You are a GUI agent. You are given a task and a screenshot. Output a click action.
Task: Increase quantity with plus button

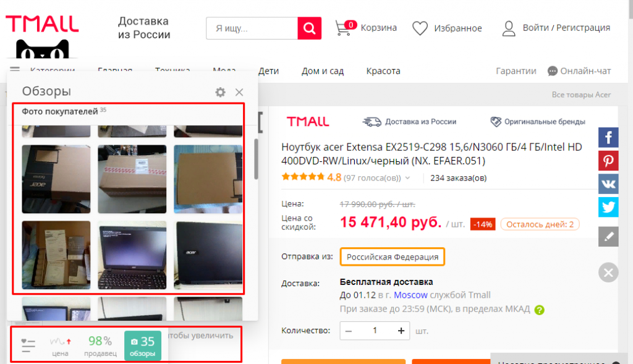click(401, 331)
